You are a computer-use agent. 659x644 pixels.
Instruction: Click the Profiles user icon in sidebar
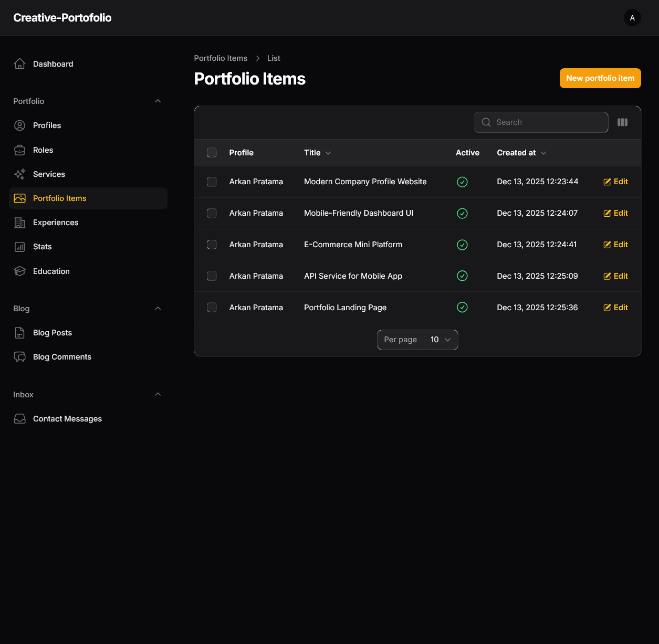coord(19,125)
